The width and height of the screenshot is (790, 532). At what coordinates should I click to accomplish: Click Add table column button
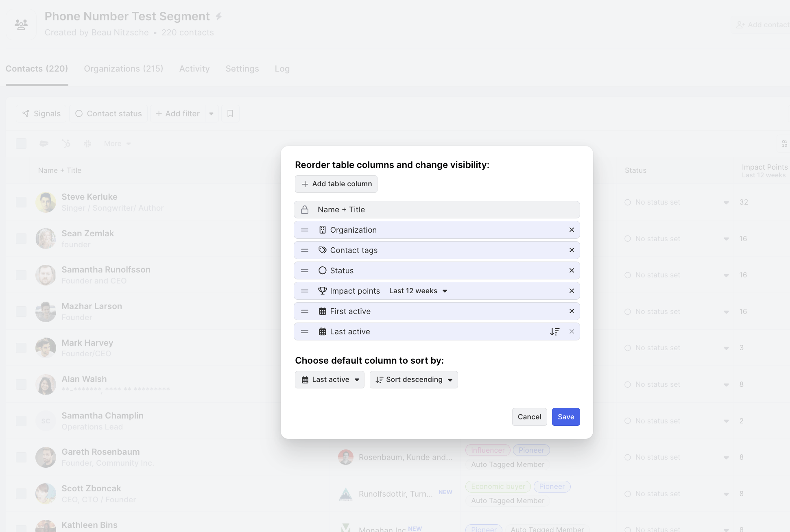pyautogui.click(x=336, y=184)
